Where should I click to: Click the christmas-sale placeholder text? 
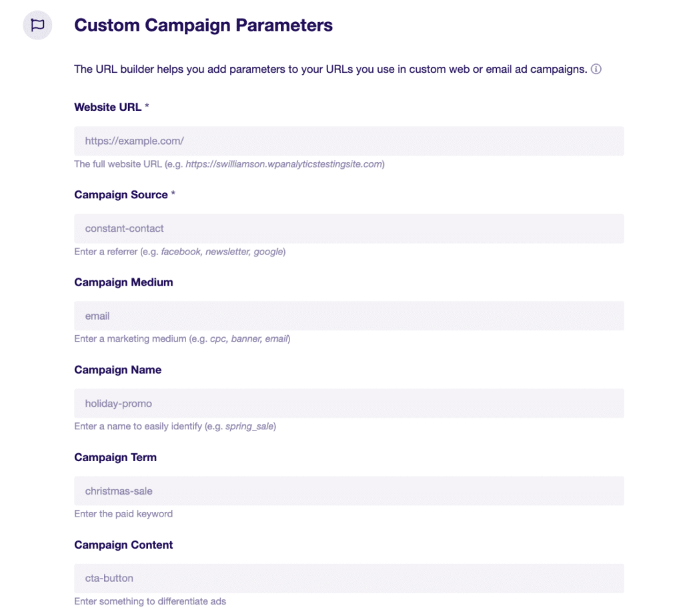[119, 491]
